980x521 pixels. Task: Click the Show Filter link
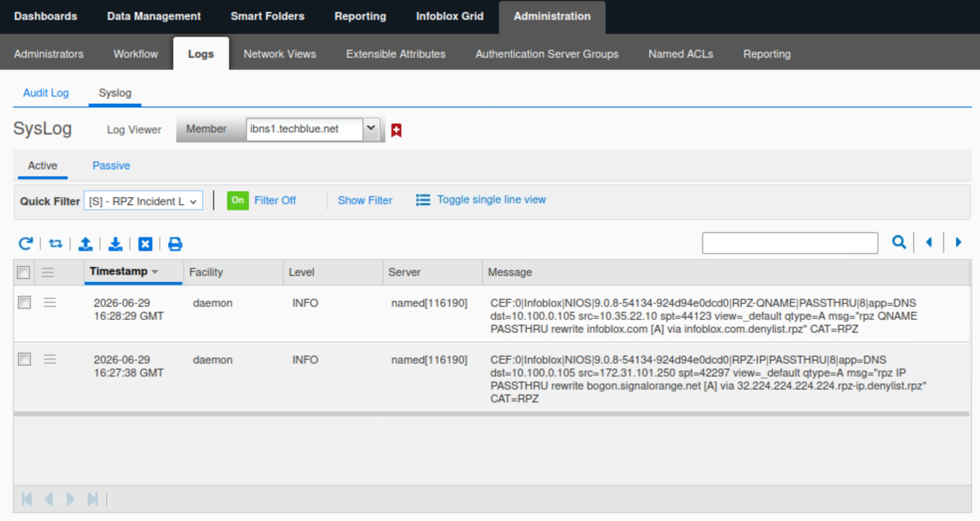click(x=365, y=200)
